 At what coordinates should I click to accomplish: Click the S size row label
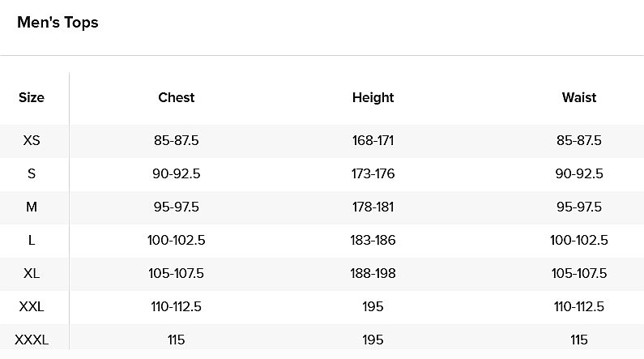point(32,173)
